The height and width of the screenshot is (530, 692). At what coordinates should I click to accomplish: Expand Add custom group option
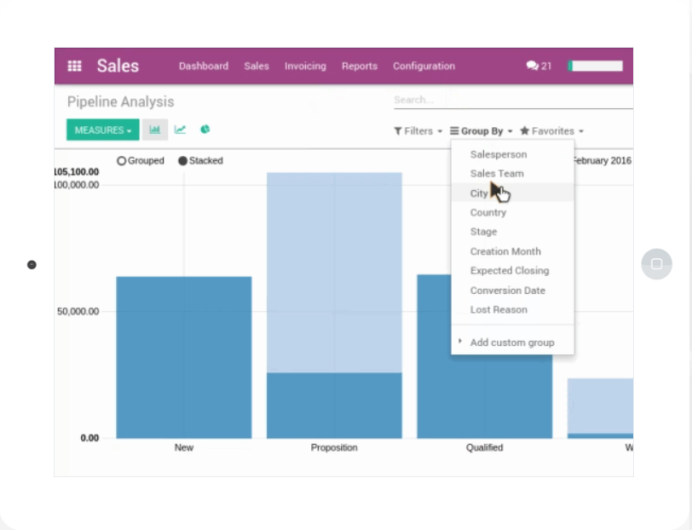pos(511,343)
